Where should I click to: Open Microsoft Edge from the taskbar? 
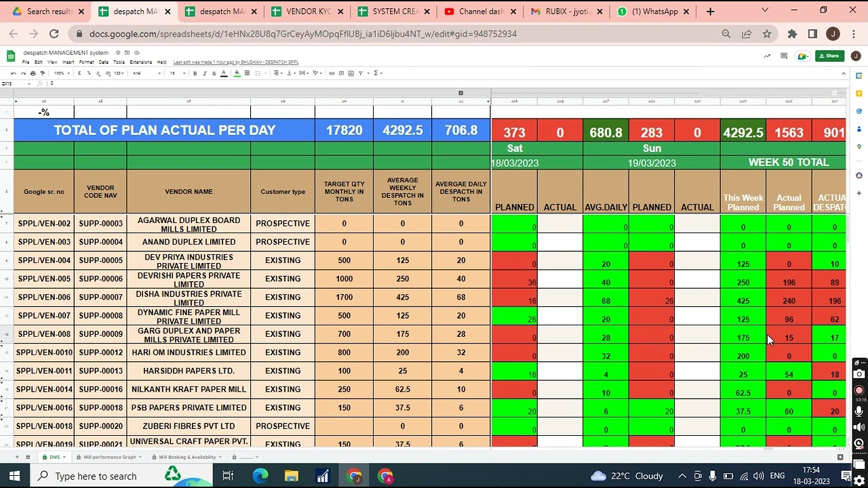260,476
